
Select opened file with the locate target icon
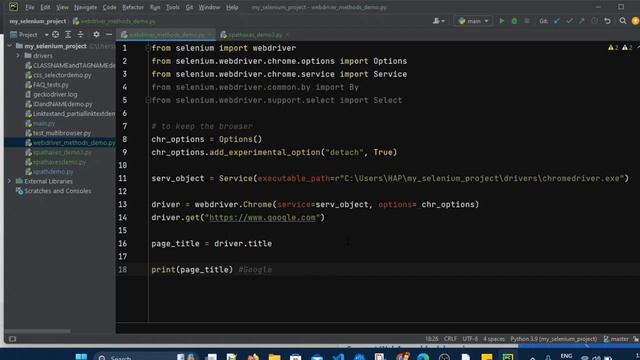pyautogui.click(x=56, y=35)
